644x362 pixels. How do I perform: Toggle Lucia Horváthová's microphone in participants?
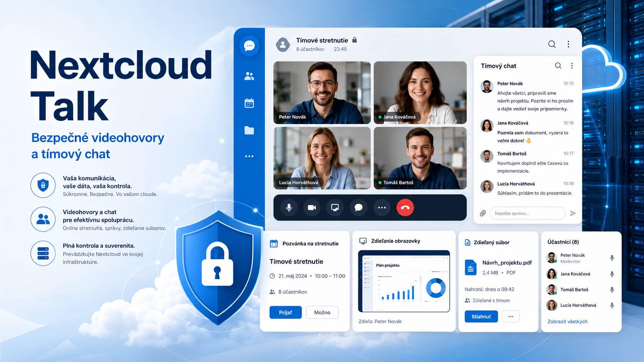pyautogui.click(x=612, y=305)
